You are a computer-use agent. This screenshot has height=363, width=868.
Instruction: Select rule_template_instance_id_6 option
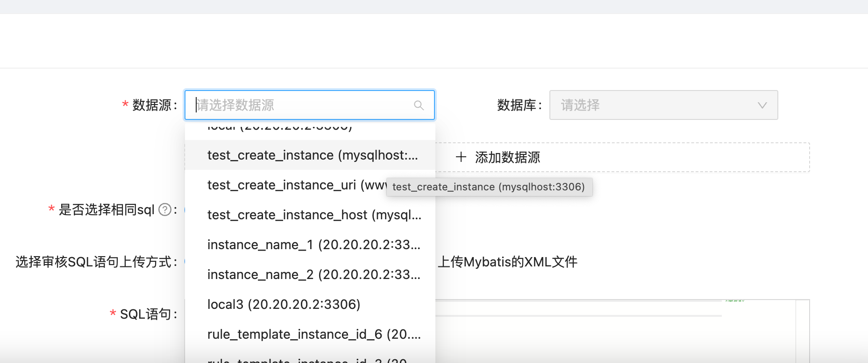[x=310, y=334]
